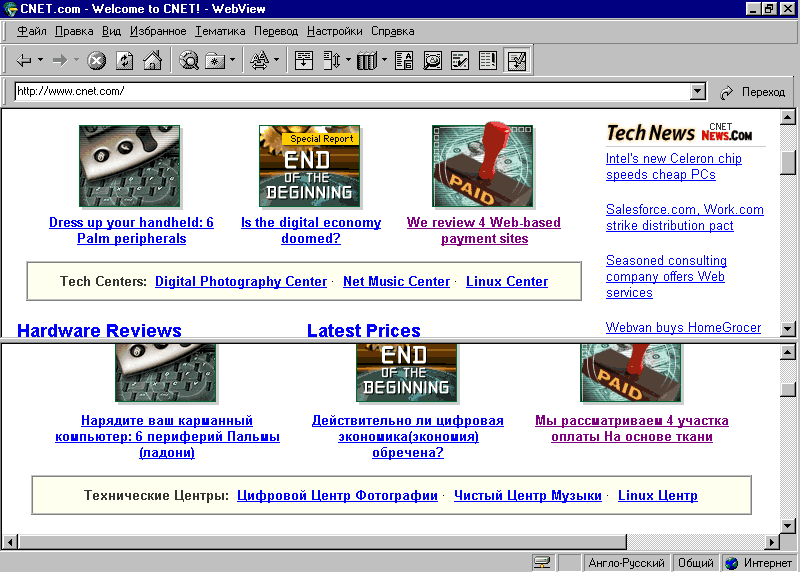
Task: Go to the Home page icon
Action: click(152, 61)
